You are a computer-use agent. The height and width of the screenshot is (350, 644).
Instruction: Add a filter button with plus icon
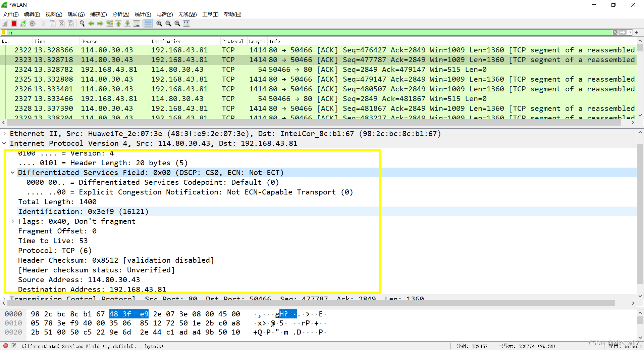pyautogui.click(x=636, y=33)
